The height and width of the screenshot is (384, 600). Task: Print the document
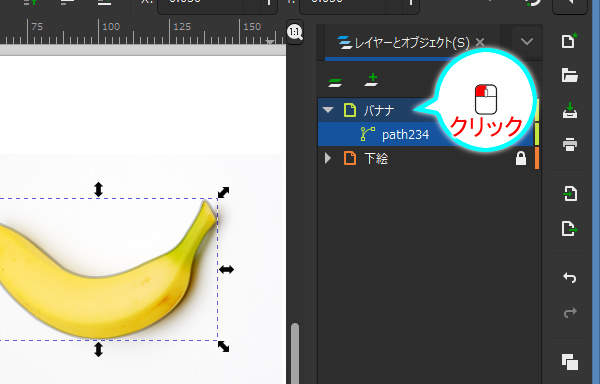tap(570, 145)
